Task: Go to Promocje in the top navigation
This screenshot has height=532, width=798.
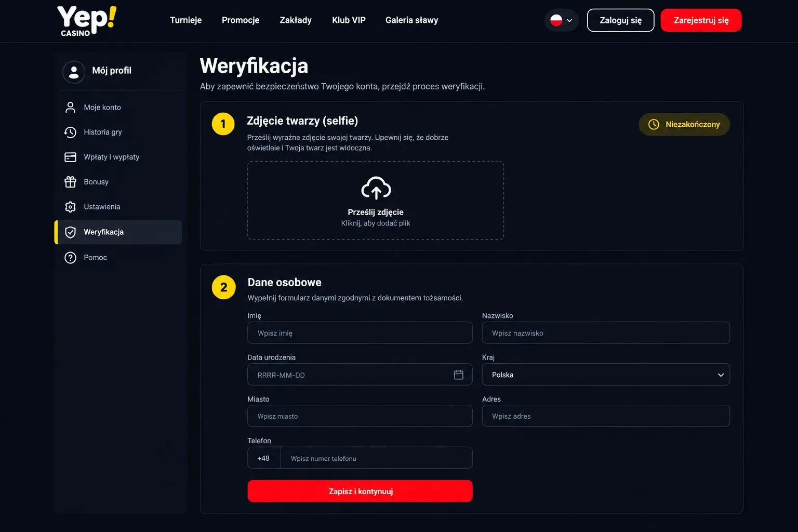Action: click(241, 20)
